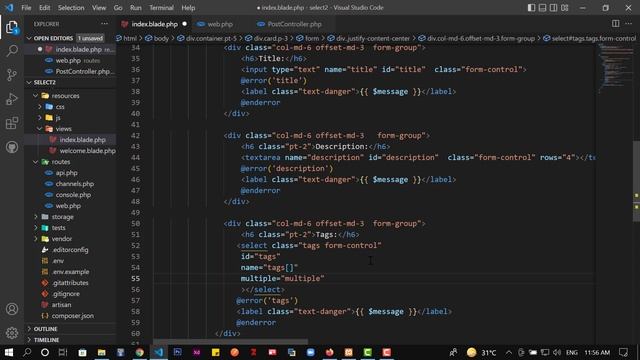The image size is (640, 360).
Task: Split the editor to the right
Action: 616,24
